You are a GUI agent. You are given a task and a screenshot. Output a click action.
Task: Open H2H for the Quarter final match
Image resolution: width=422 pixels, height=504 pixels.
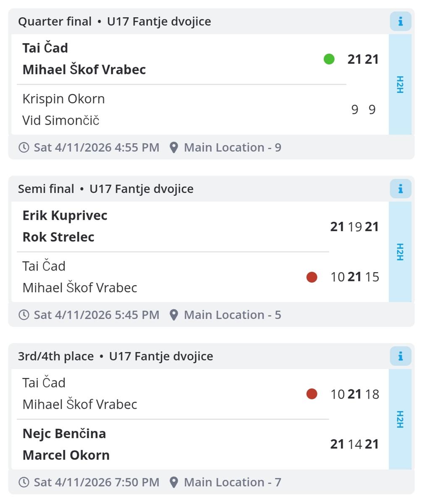(400, 84)
